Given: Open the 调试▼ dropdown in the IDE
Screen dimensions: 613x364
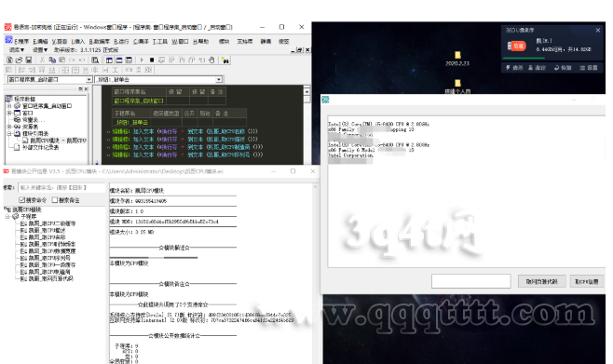Looking at the screenshot, I should [17, 50].
